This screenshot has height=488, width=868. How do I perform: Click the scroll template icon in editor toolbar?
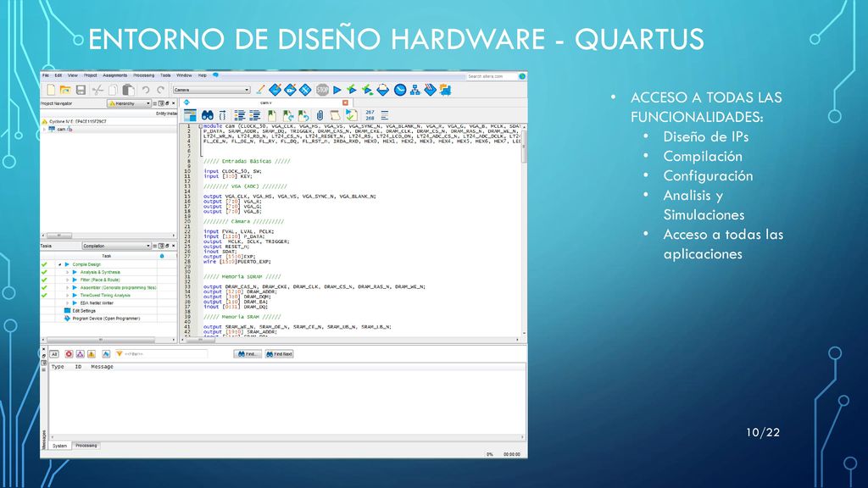click(x=335, y=115)
